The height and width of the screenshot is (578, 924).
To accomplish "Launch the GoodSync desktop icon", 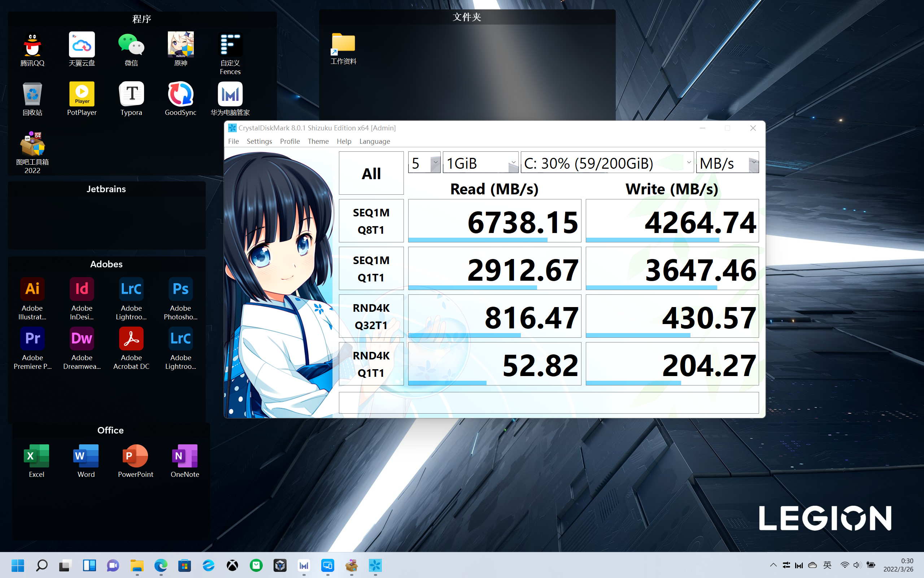I will click(180, 99).
